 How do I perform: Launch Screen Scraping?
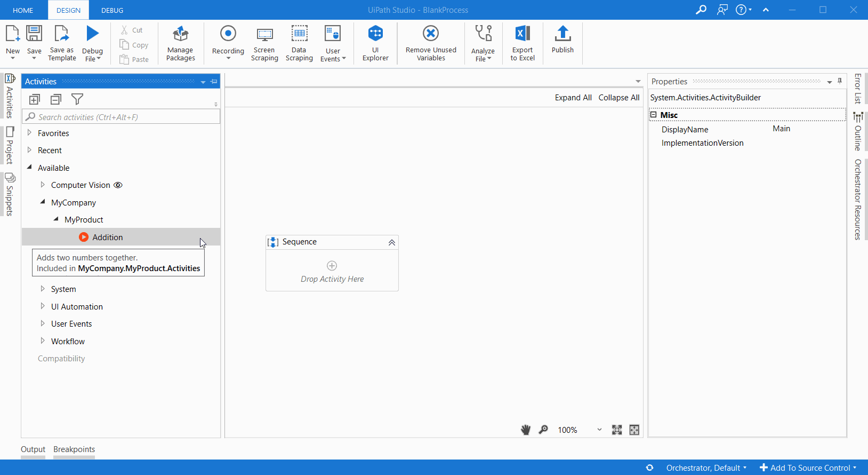[x=264, y=43]
